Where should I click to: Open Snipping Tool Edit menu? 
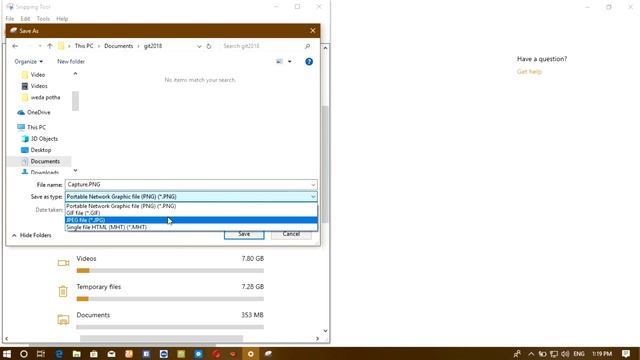(25, 19)
